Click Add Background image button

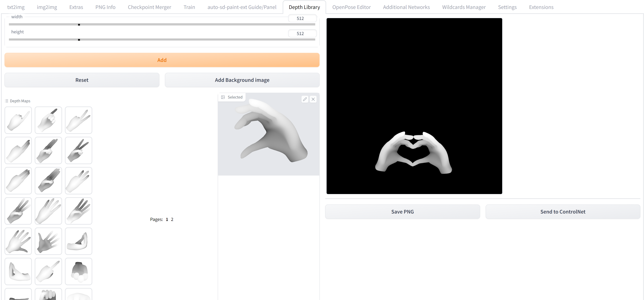click(x=242, y=80)
